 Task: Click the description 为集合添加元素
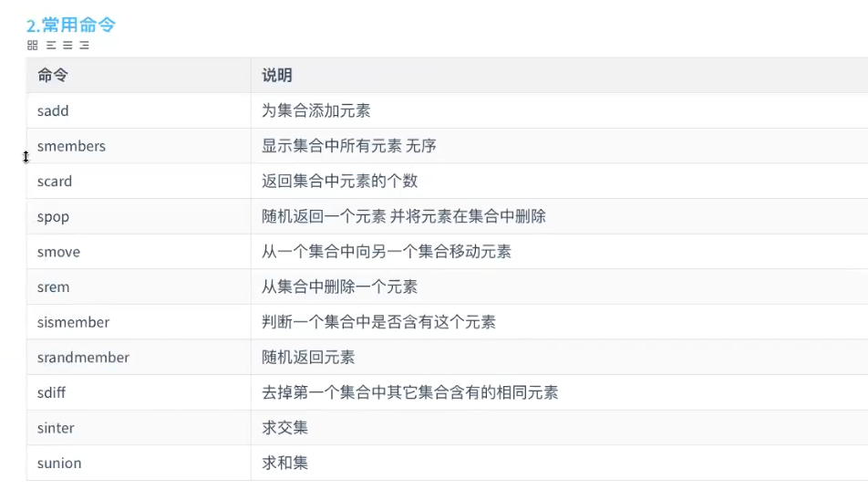[x=315, y=110]
